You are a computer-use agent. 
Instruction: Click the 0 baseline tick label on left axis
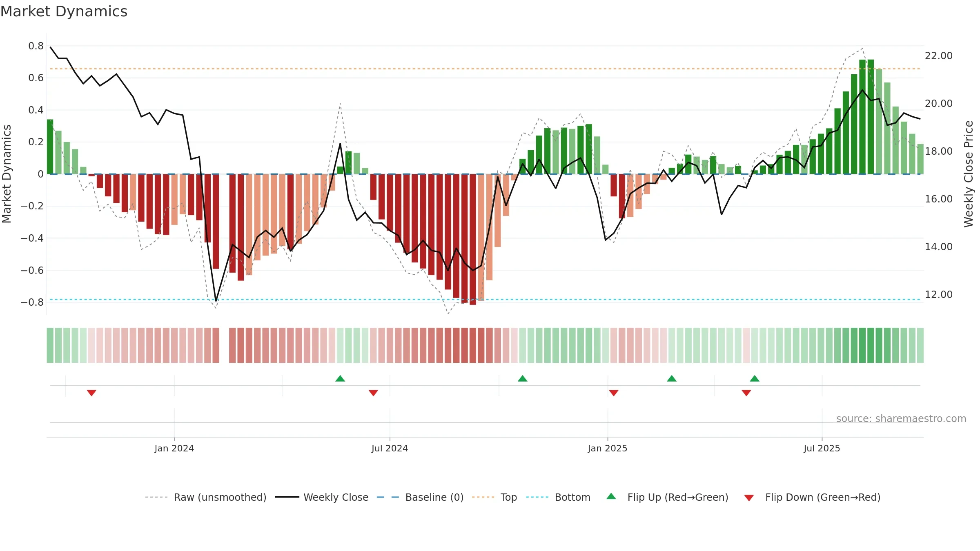41,174
